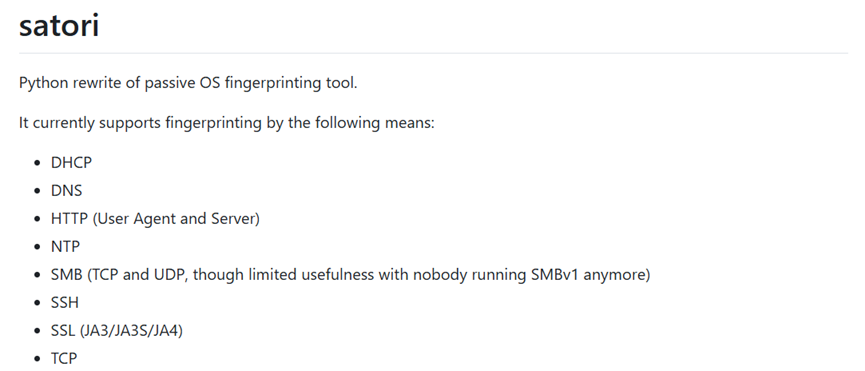Click the bullet before TCP

(x=38, y=359)
